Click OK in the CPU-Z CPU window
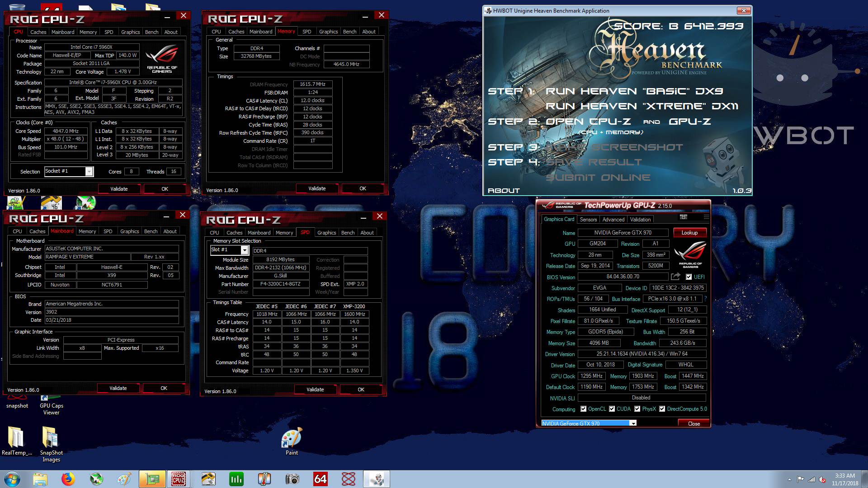 coord(165,189)
